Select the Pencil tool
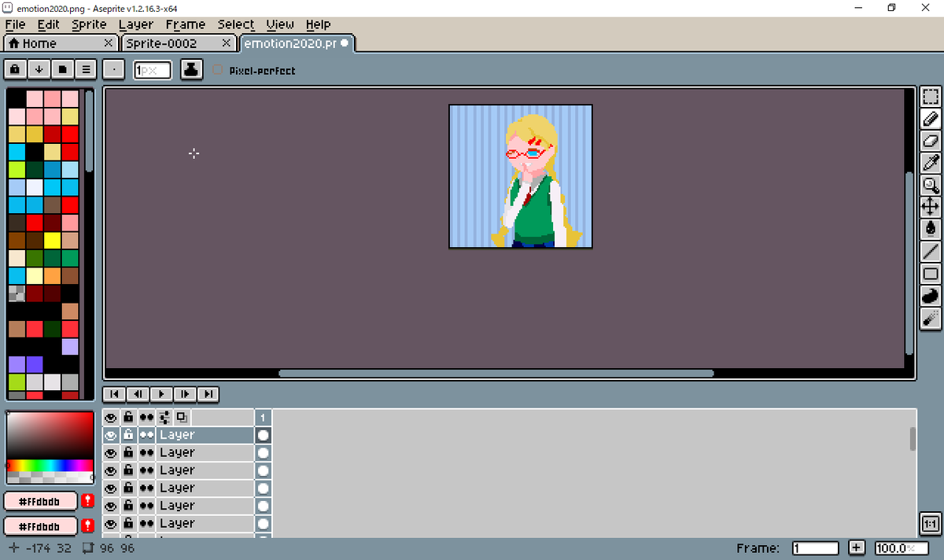This screenshot has height=560, width=944. (931, 119)
